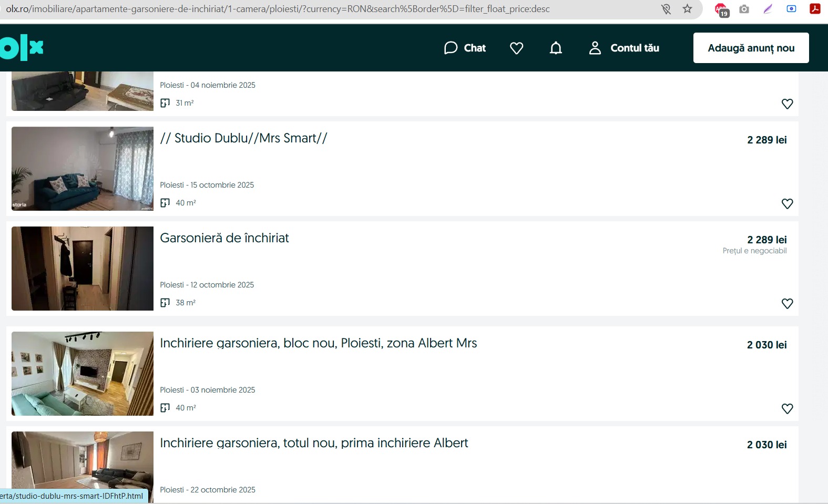Open the Garsonieră de închiriat hallway thumbnail
Viewport: 828px width, 504px height.
click(83, 269)
